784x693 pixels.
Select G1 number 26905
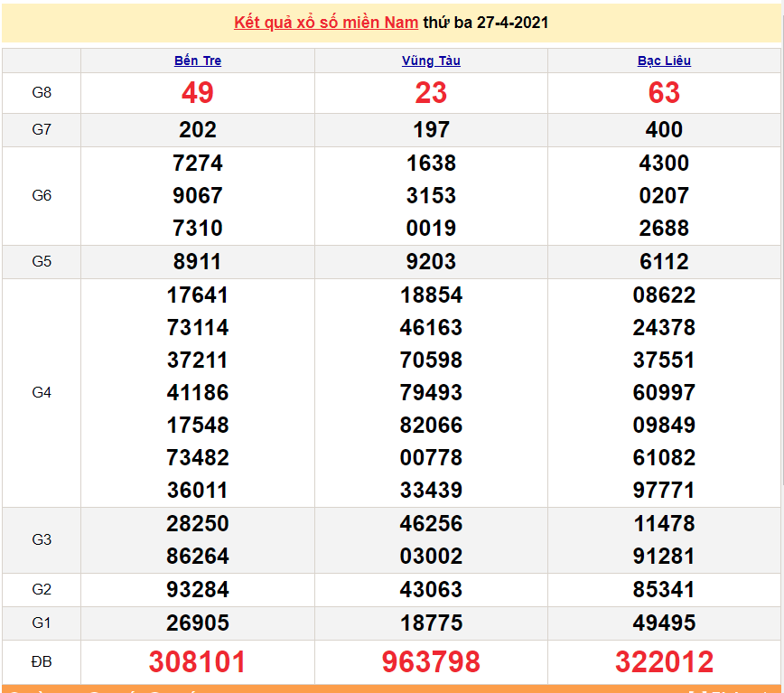click(x=198, y=623)
